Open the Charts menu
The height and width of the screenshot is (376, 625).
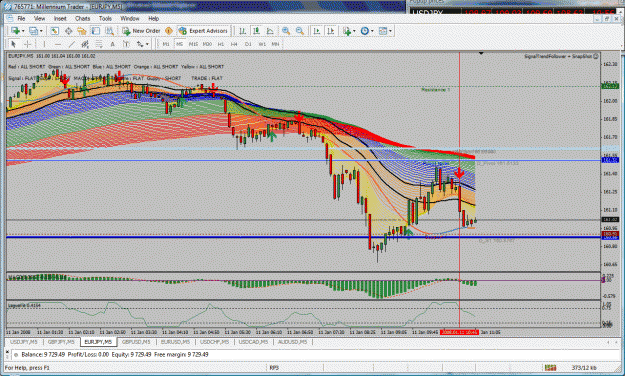coord(83,18)
